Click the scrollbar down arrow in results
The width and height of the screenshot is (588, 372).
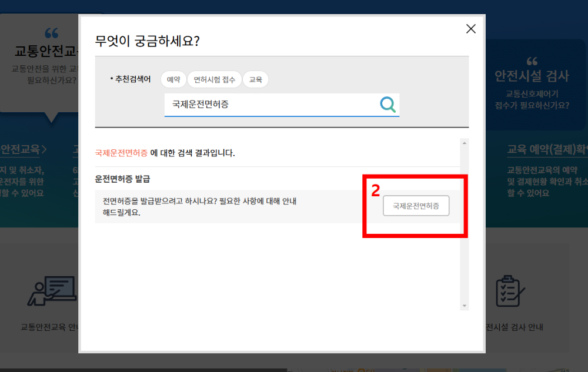pyautogui.click(x=464, y=306)
